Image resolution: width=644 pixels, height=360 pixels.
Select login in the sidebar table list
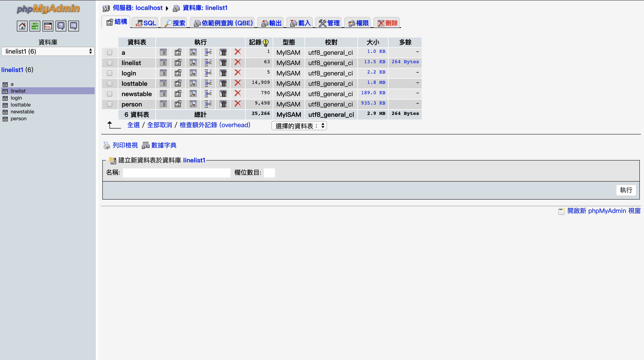tap(16, 98)
